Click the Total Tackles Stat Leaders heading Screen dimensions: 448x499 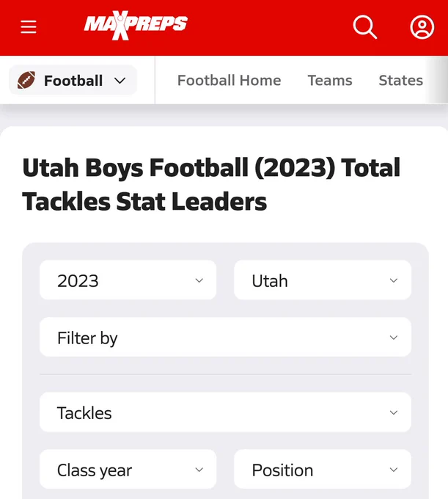(x=211, y=185)
